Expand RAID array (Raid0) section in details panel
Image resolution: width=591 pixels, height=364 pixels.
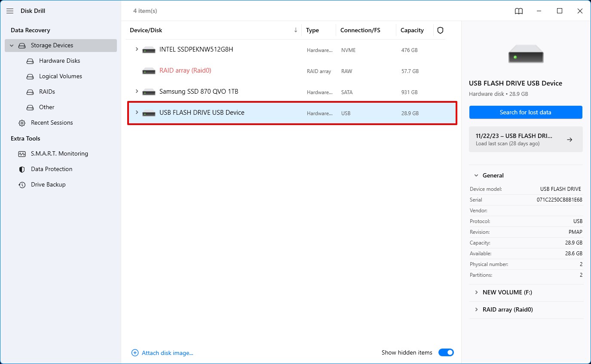(476, 309)
